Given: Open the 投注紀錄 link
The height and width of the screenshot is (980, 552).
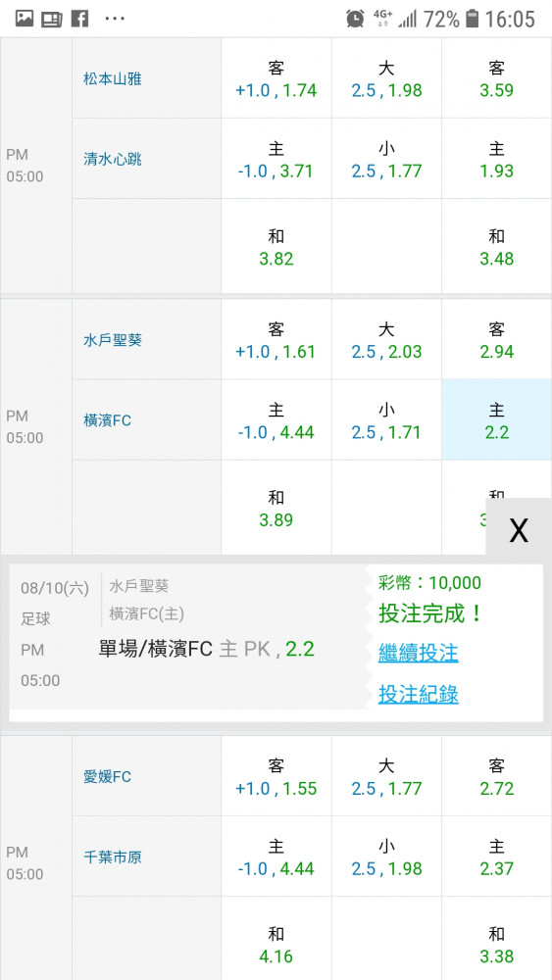Looking at the screenshot, I should (419, 694).
